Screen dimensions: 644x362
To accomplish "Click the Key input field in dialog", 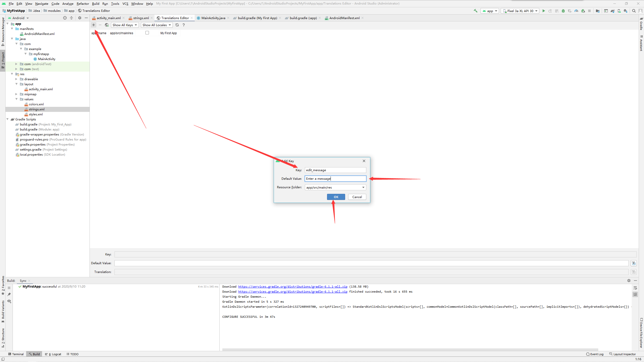I will (335, 170).
